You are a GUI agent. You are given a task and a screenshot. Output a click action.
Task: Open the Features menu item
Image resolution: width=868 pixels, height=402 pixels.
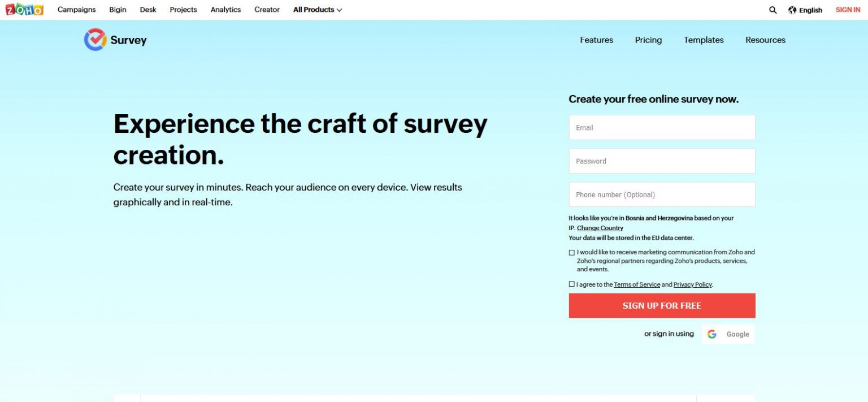[x=596, y=40]
